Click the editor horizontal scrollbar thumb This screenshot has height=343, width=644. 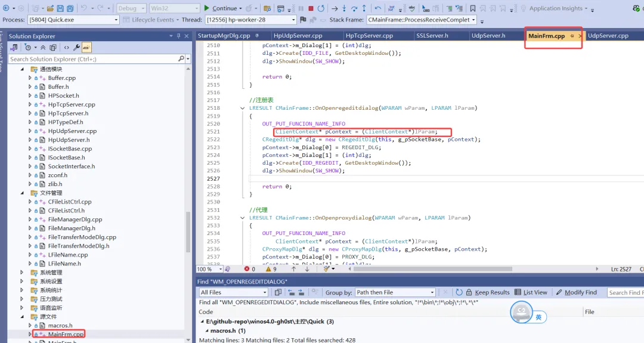(432, 269)
